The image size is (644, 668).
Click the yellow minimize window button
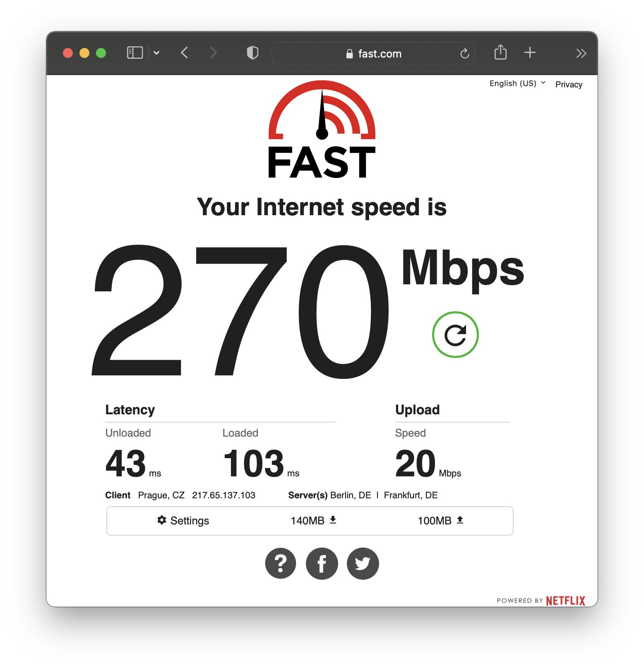84,53
